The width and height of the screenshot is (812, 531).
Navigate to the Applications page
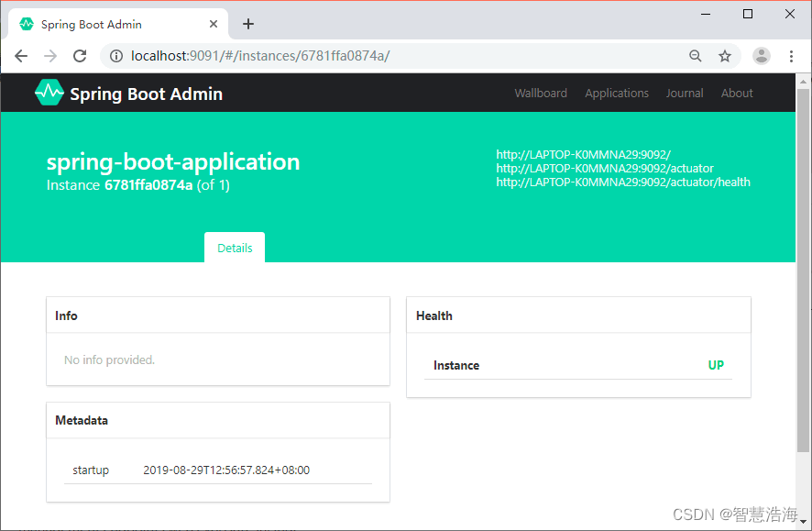click(616, 93)
